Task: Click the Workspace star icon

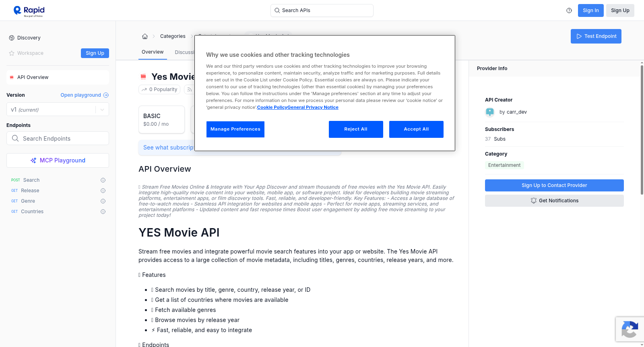Action: (12, 53)
